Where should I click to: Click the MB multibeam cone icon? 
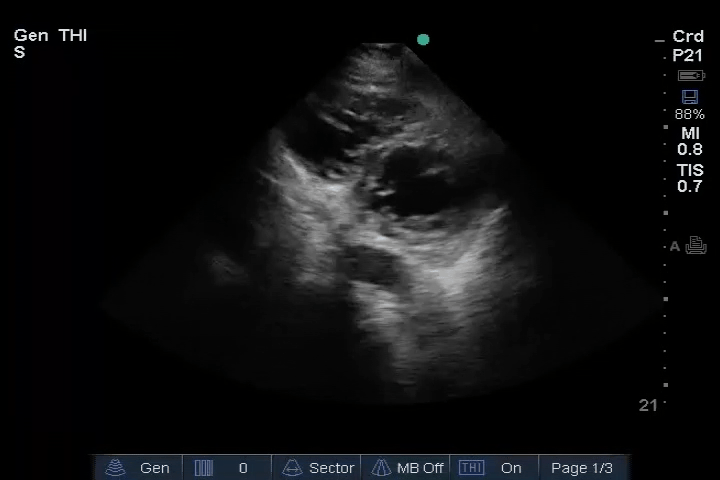coord(381,468)
